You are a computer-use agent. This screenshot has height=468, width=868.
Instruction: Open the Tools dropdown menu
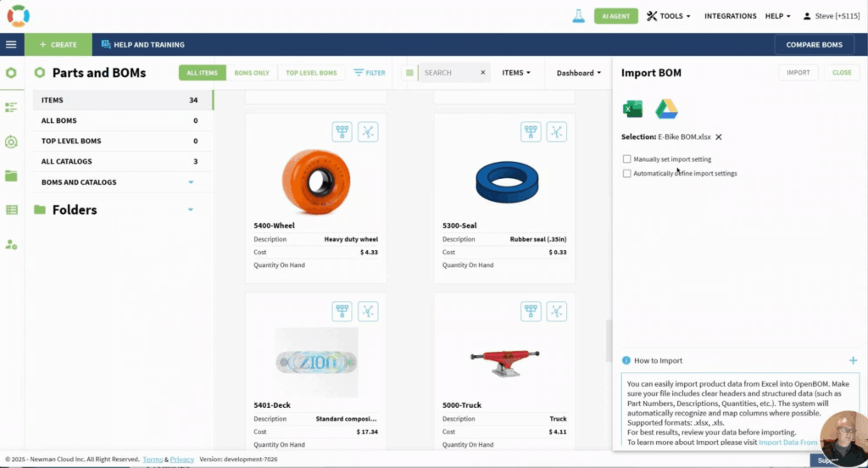[669, 16]
